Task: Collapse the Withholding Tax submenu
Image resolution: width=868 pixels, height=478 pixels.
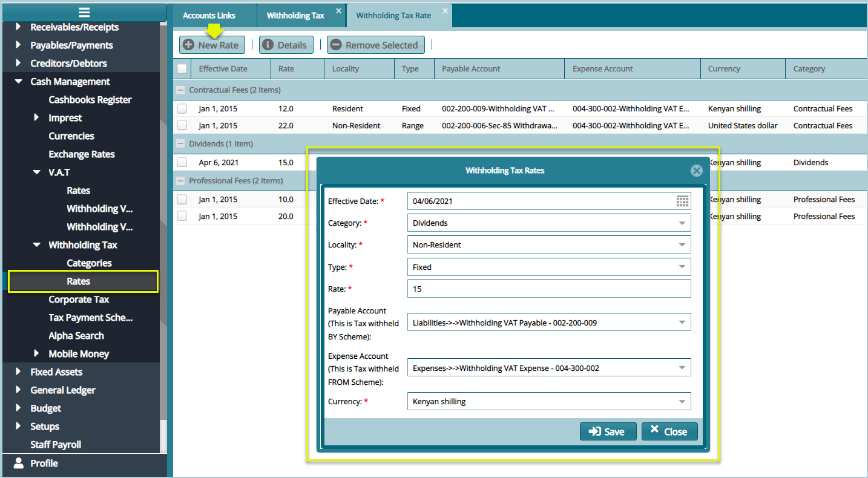Action: pyautogui.click(x=36, y=245)
